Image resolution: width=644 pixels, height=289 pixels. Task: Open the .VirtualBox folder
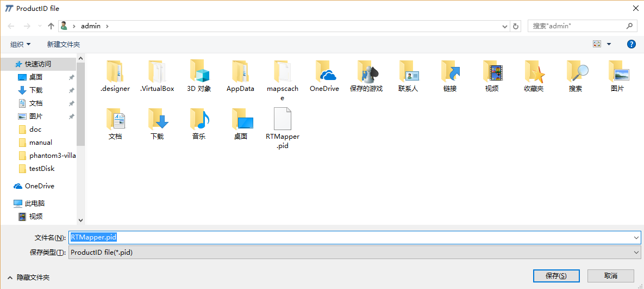[157, 72]
